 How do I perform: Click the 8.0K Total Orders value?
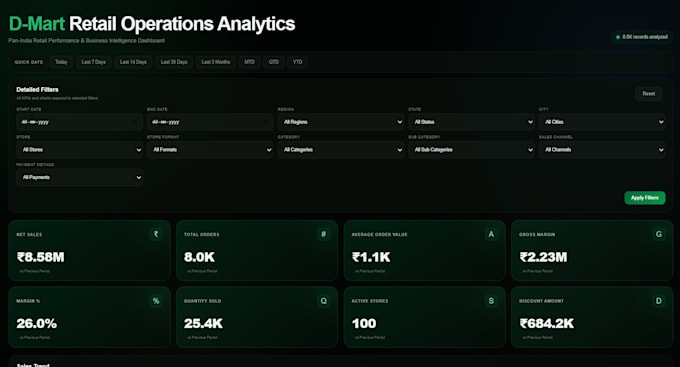pyautogui.click(x=199, y=257)
